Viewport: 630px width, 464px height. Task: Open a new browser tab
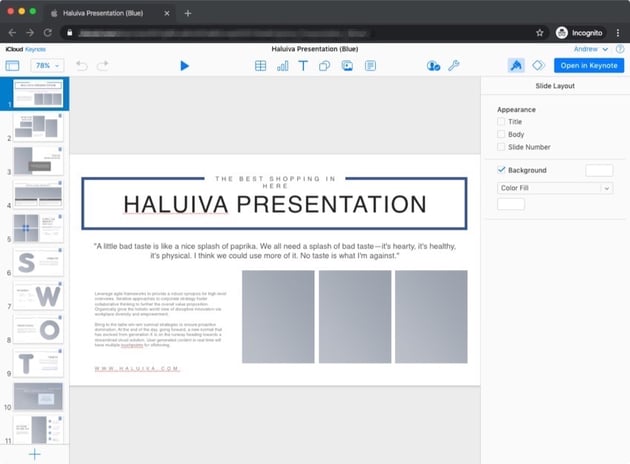188,13
